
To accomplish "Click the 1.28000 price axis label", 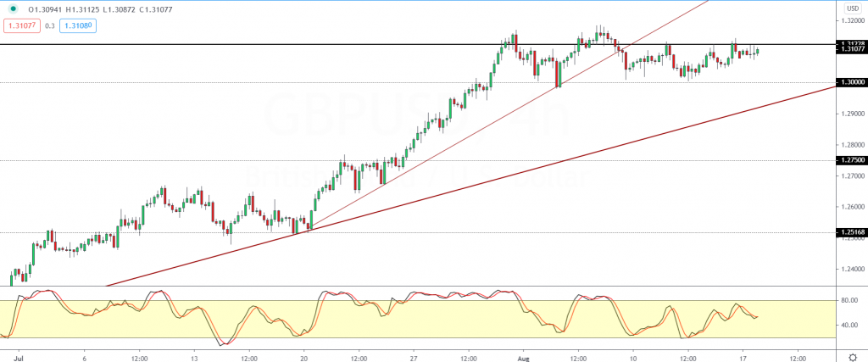I will coord(853,145).
